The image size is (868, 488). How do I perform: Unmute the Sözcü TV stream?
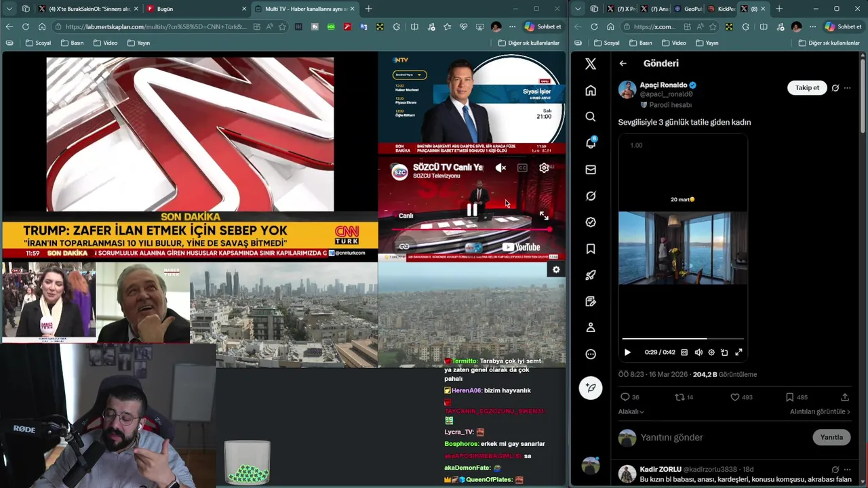click(x=500, y=168)
